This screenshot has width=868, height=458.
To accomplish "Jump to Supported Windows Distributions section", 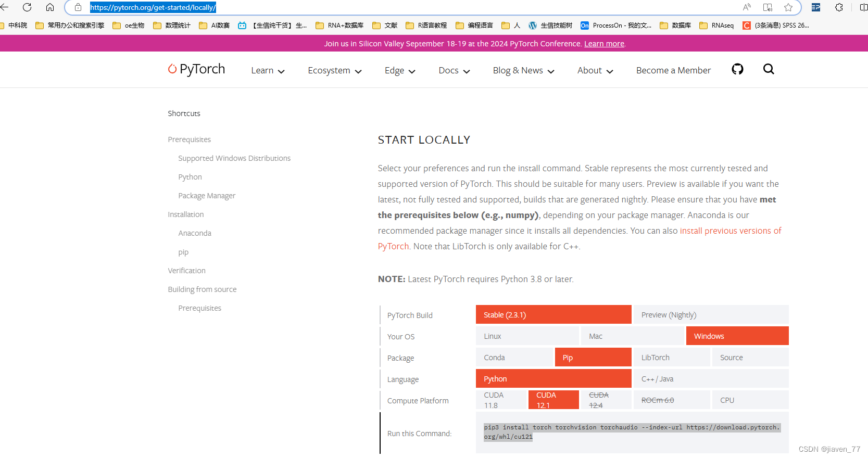I will click(x=234, y=158).
